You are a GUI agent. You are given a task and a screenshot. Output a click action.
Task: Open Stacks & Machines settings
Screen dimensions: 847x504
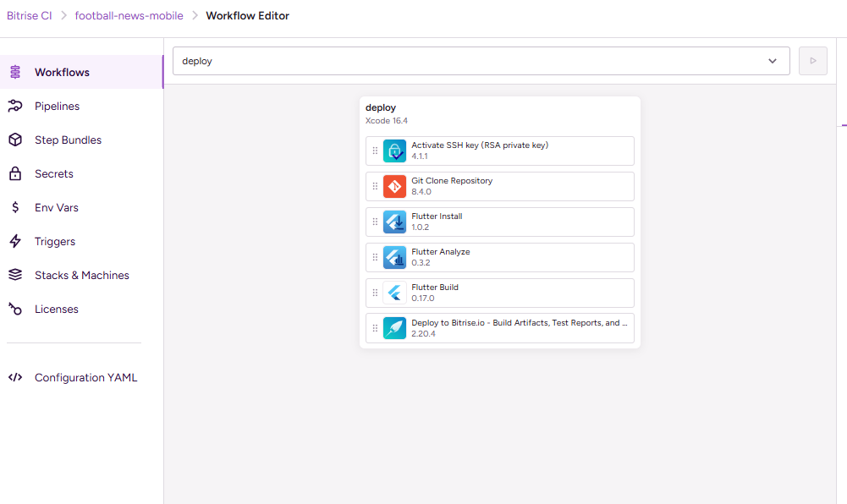pos(81,276)
